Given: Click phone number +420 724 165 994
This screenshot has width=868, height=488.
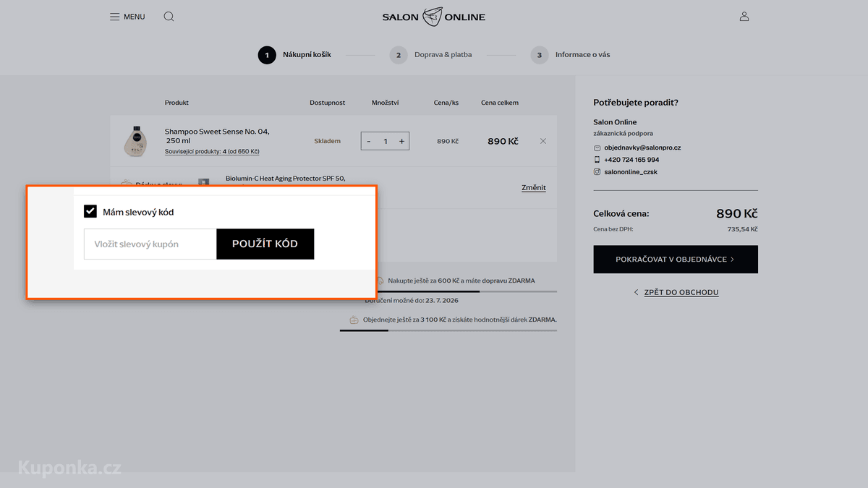Looking at the screenshot, I should click(x=631, y=160).
